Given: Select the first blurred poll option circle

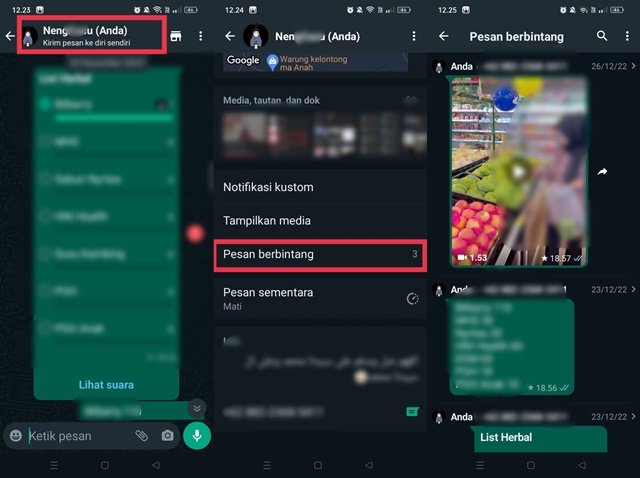Looking at the screenshot, I should 44,104.
